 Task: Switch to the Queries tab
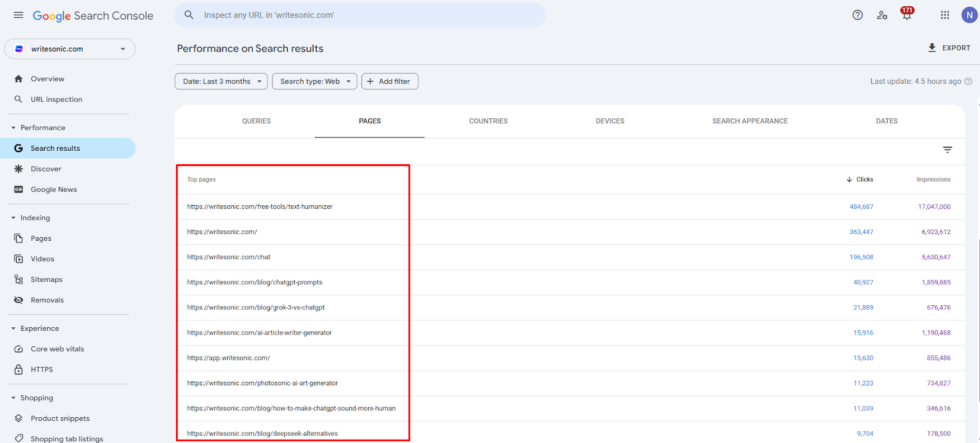click(x=256, y=121)
